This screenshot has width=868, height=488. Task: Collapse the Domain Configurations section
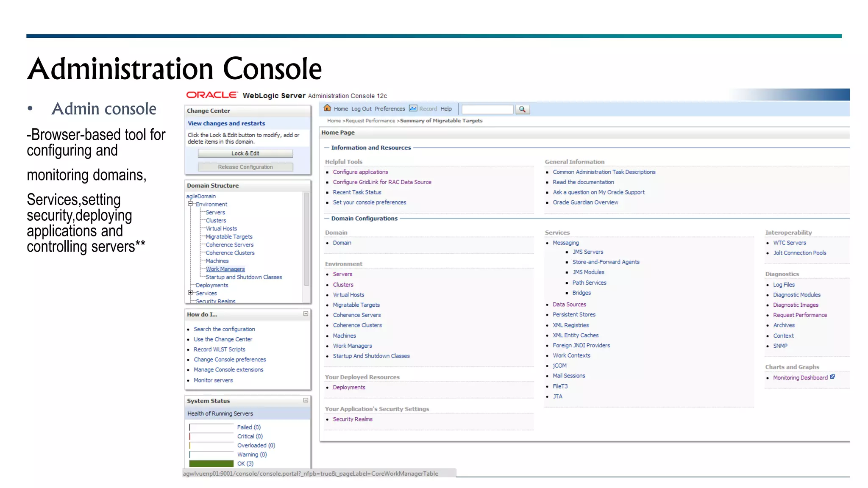(327, 219)
